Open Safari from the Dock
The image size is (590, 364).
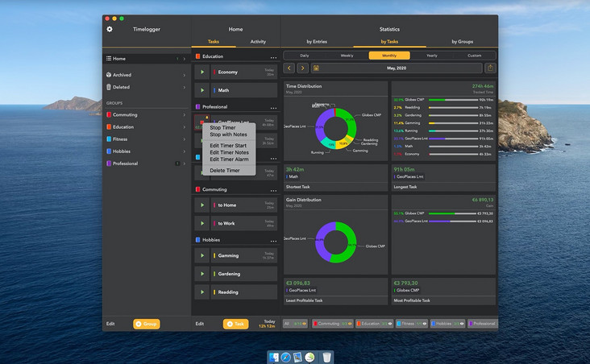point(285,357)
